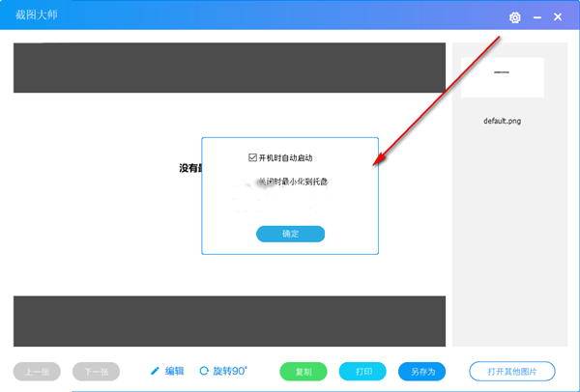
Task: Click the dark band above the preview
Action: (229, 68)
